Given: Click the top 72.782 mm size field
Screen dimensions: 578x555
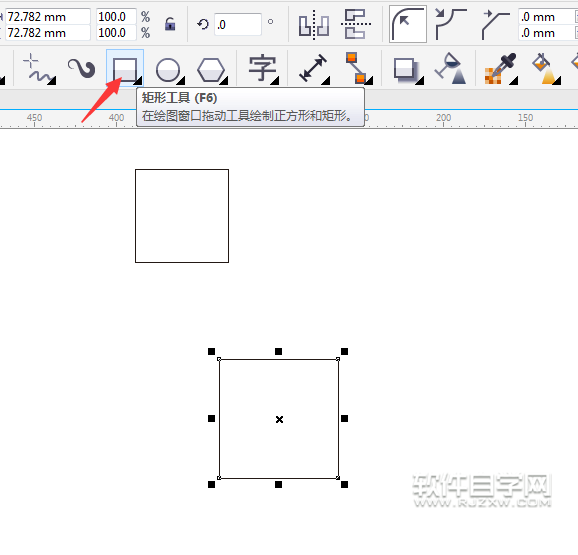Looking at the screenshot, I should (x=48, y=17).
